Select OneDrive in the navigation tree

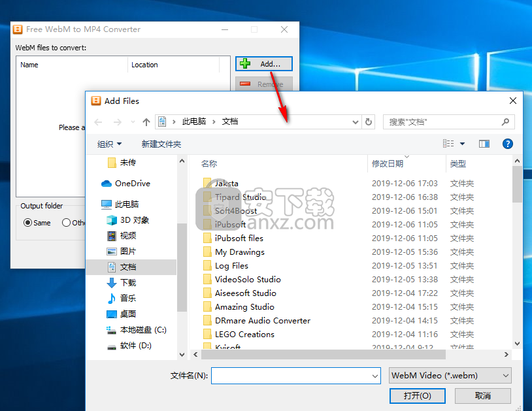pos(125,184)
